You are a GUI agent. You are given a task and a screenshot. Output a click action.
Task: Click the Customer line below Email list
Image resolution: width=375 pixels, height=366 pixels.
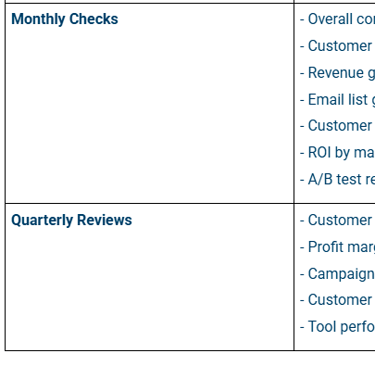(336, 126)
